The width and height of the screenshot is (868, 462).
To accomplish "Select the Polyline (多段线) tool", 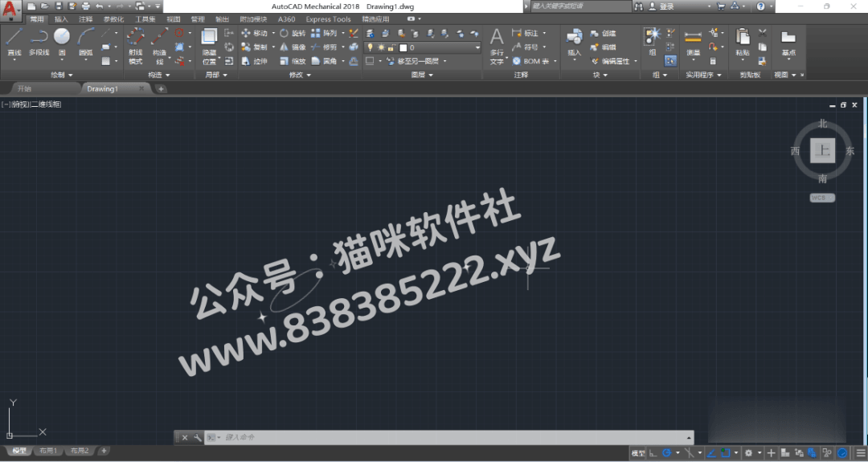I will point(39,42).
